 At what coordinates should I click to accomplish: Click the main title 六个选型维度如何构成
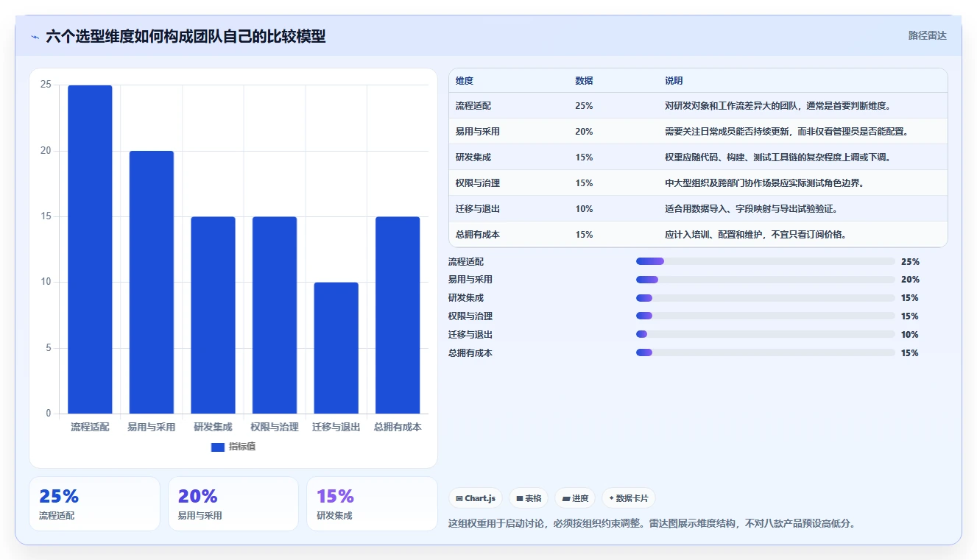186,37
